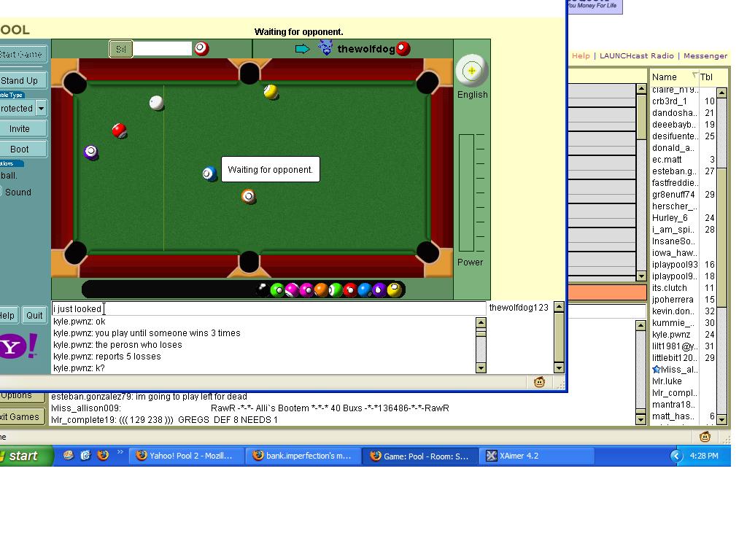Click the tables list scrollbar up arrow
The width and height of the screenshot is (747, 560).
tap(641, 89)
